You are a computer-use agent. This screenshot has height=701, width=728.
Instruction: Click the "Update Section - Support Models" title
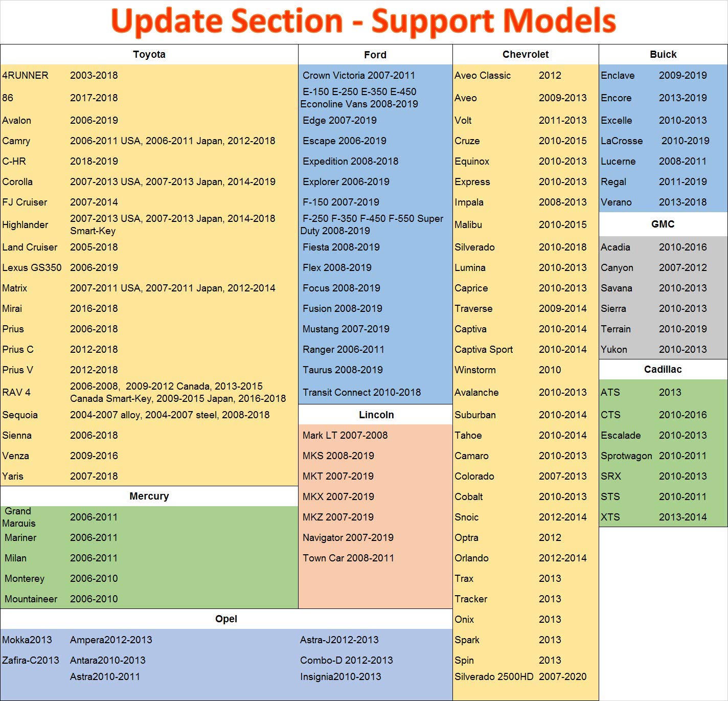363,21
